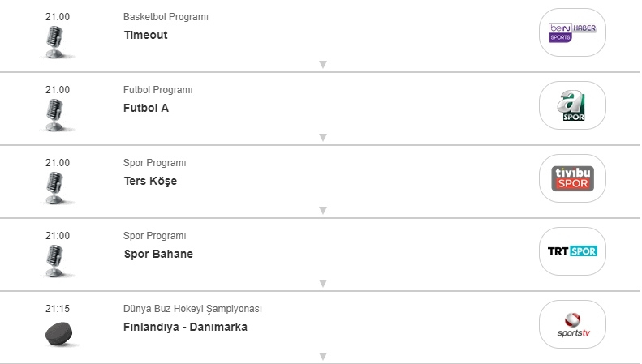Image resolution: width=642 pixels, height=364 pixels.
Task: Open the Futbol A program title
Action: tap(146, 109)
